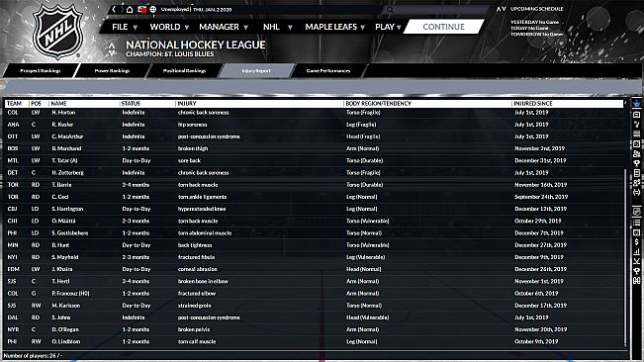Open the WORLD dropdown menu
644x362 pixels.
[169, 27]
